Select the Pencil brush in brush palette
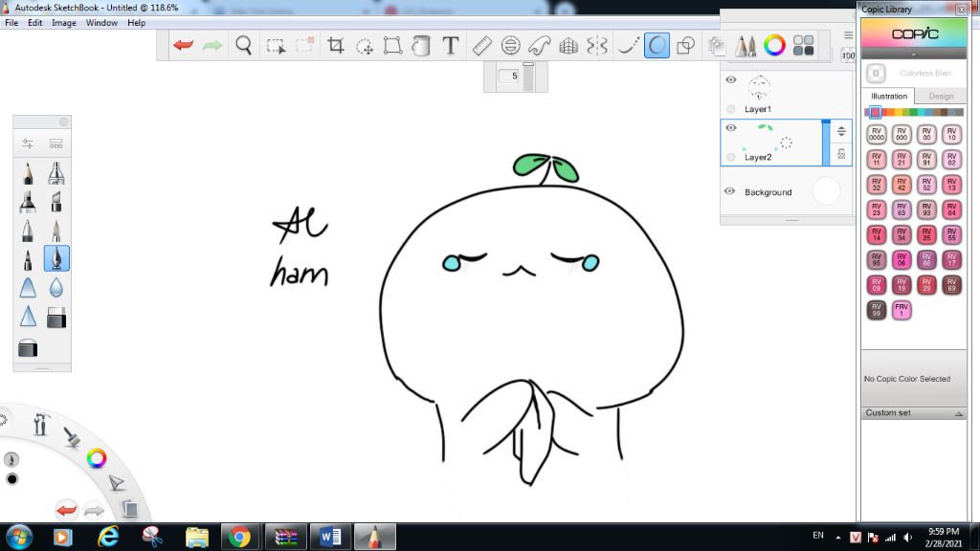Viewport: 980px width, 551px height. point(28,173)
